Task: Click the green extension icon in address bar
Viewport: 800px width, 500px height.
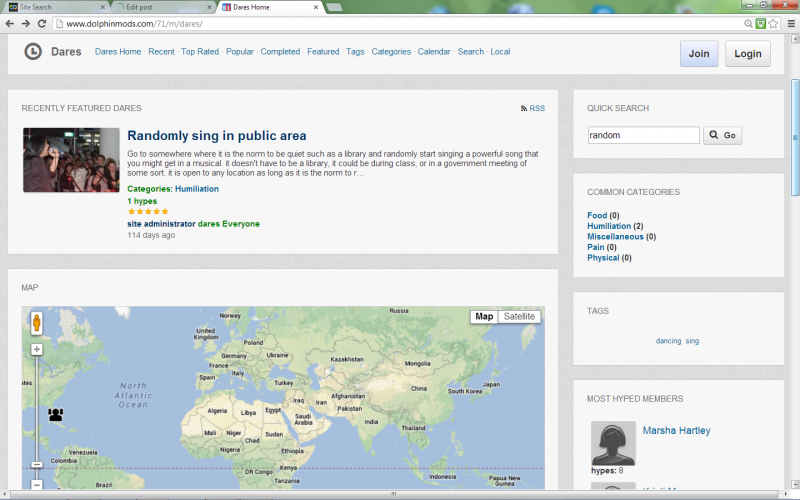Action: pyautogui.click(x=761, y=23)
